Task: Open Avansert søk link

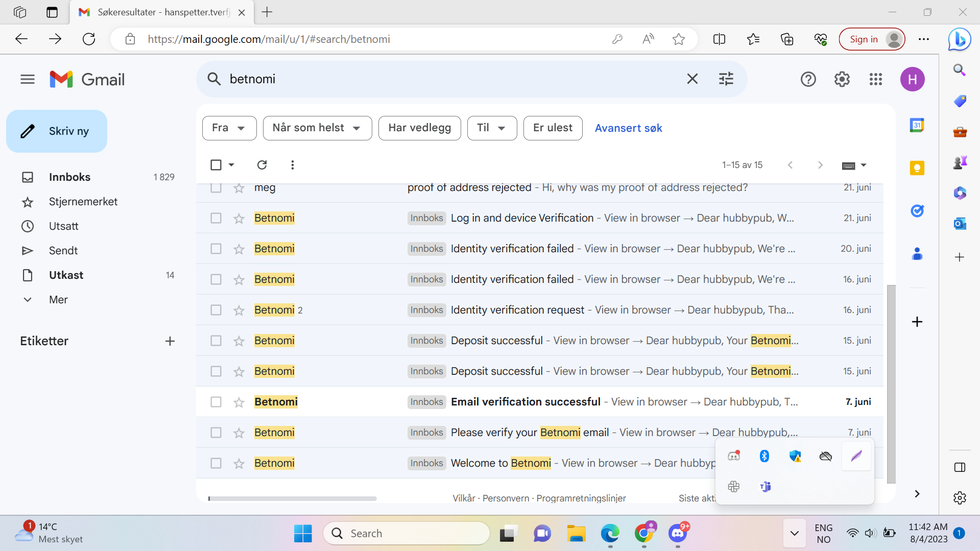Action: (x=628, y=128)
